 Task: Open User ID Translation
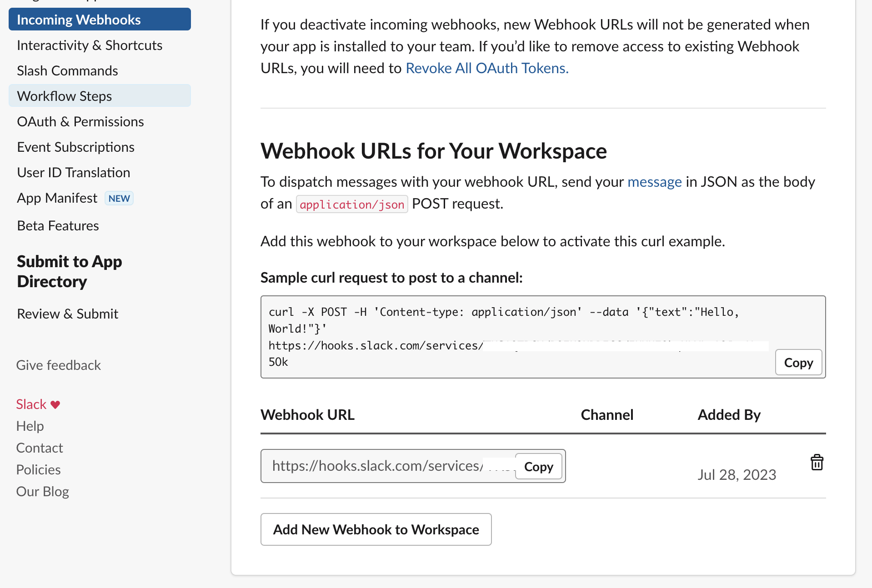pos(74,173)
